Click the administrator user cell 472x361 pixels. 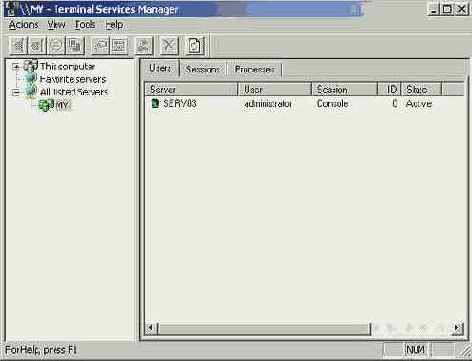(268, 104)
